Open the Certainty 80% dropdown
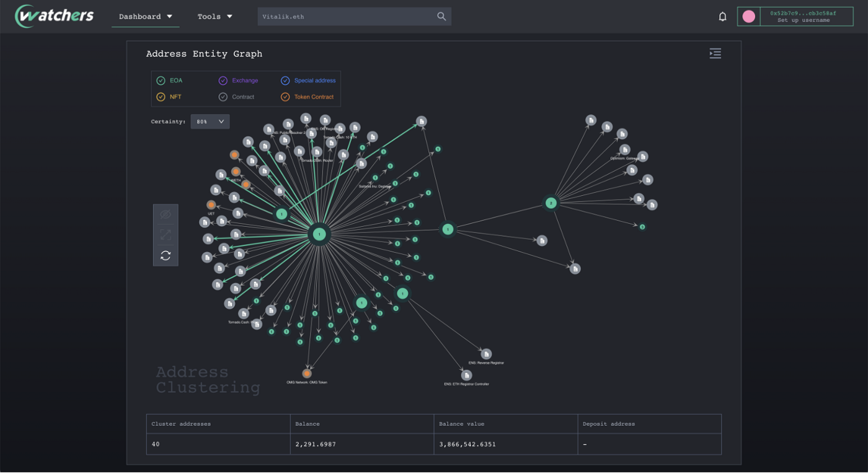 [210, 121]
